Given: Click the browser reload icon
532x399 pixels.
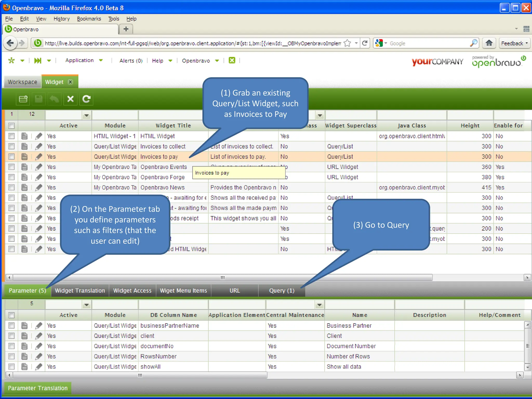Looking at the screenshot, I should click(x=365, y=43).
